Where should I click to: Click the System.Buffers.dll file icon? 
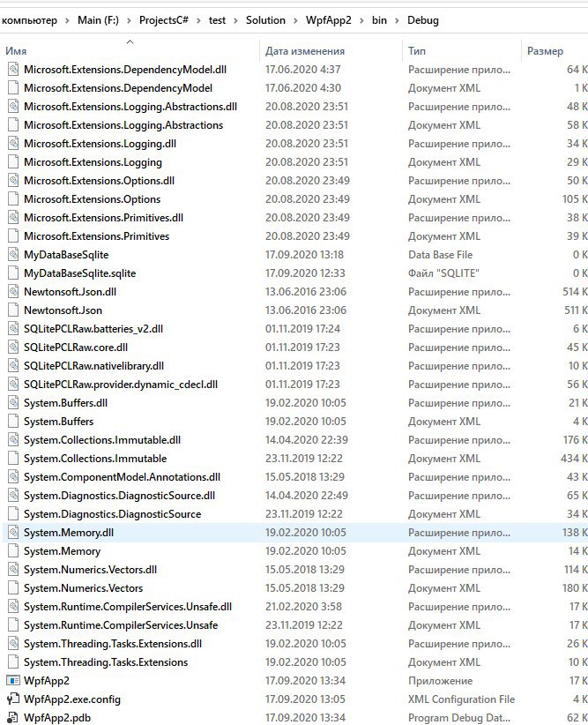(x=13, y=403)
